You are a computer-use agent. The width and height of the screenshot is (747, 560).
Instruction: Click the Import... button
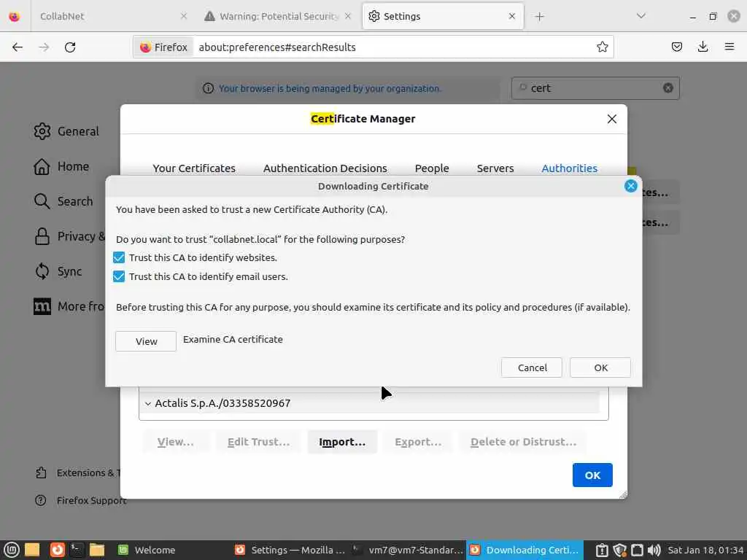342,442
